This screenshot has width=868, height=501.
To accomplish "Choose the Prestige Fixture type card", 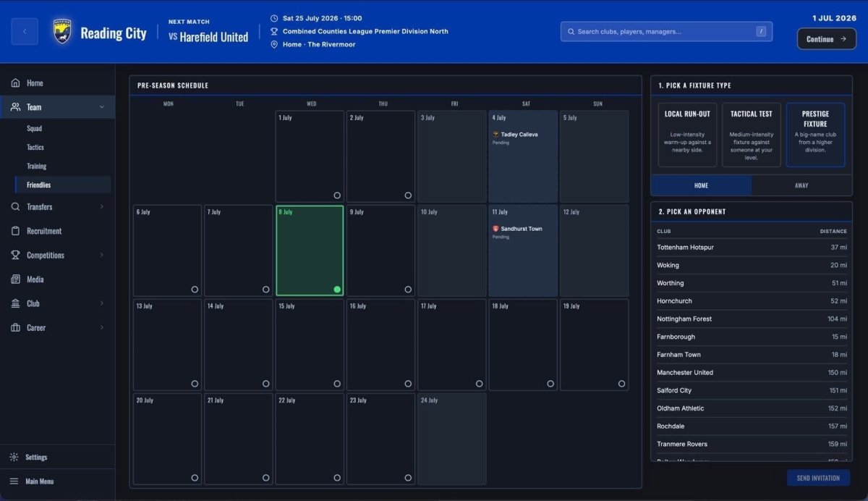I will [815, 135].
